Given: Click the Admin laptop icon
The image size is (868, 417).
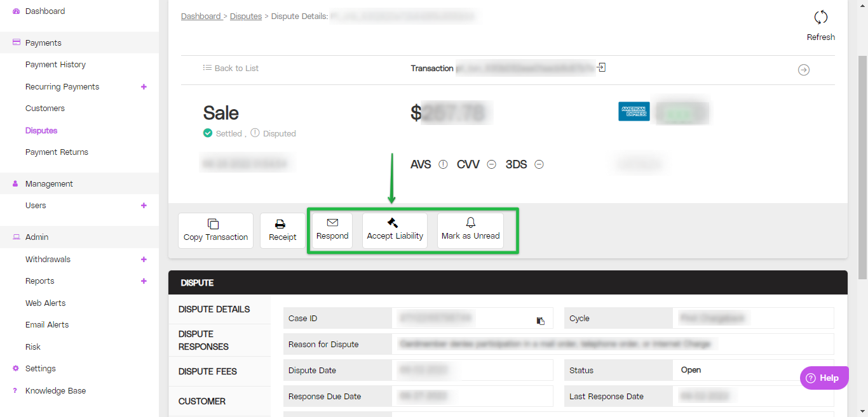Looking at the screenshot, I should point(17,237).
